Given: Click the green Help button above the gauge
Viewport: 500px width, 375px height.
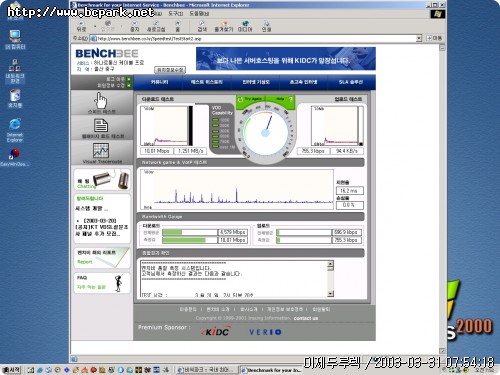Looking at the screenshot, I should 281,99.
